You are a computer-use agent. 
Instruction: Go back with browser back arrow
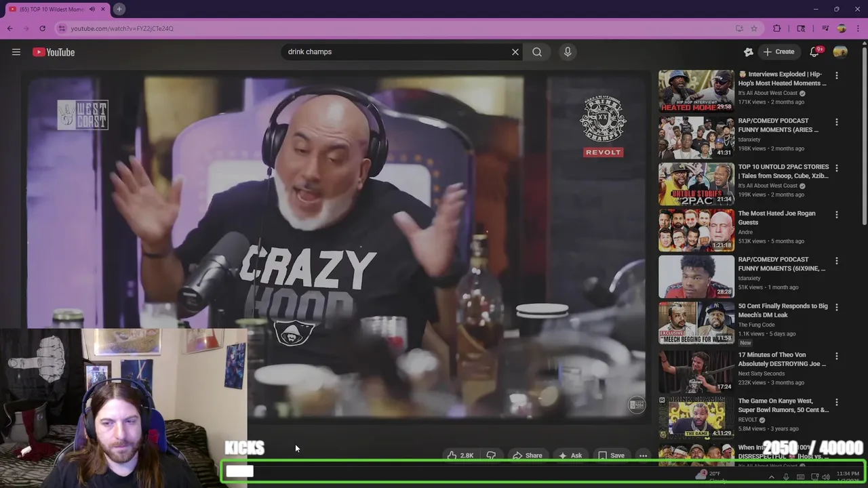tap(10, 28)
